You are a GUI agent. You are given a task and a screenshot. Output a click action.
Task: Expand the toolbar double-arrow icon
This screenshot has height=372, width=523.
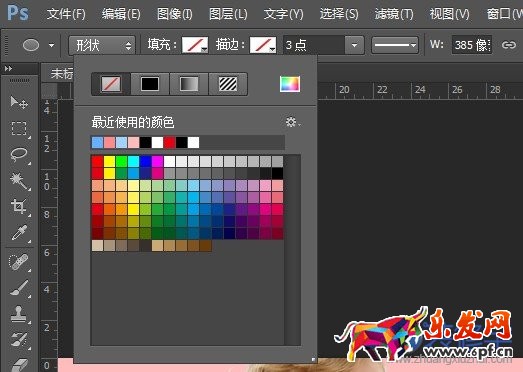(8, 68)
